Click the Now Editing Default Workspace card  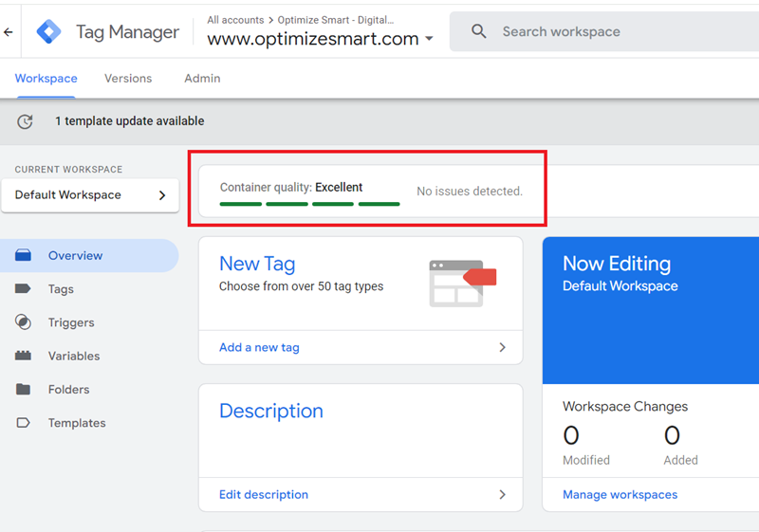click(651, 310)
